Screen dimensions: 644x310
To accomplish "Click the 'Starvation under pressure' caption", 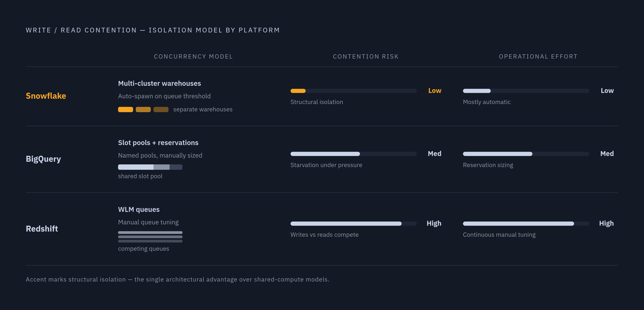I will pos(326,165).
